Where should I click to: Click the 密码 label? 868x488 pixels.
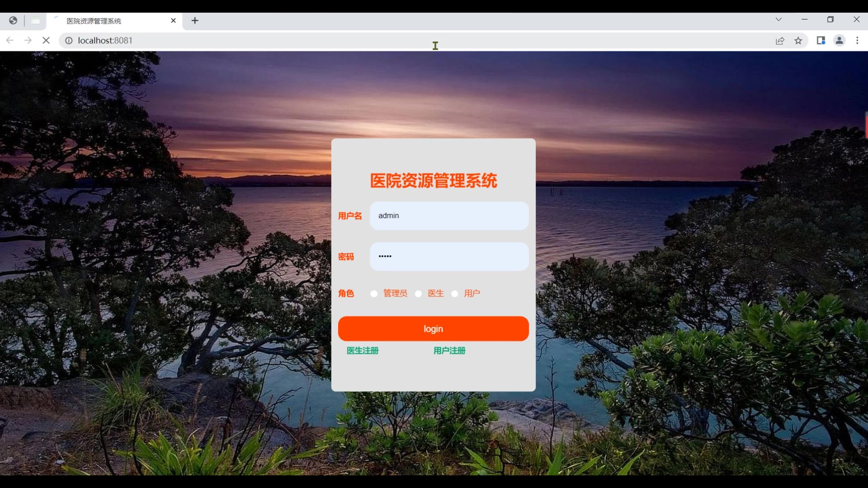pyautogui.click(x=346, y=257)
